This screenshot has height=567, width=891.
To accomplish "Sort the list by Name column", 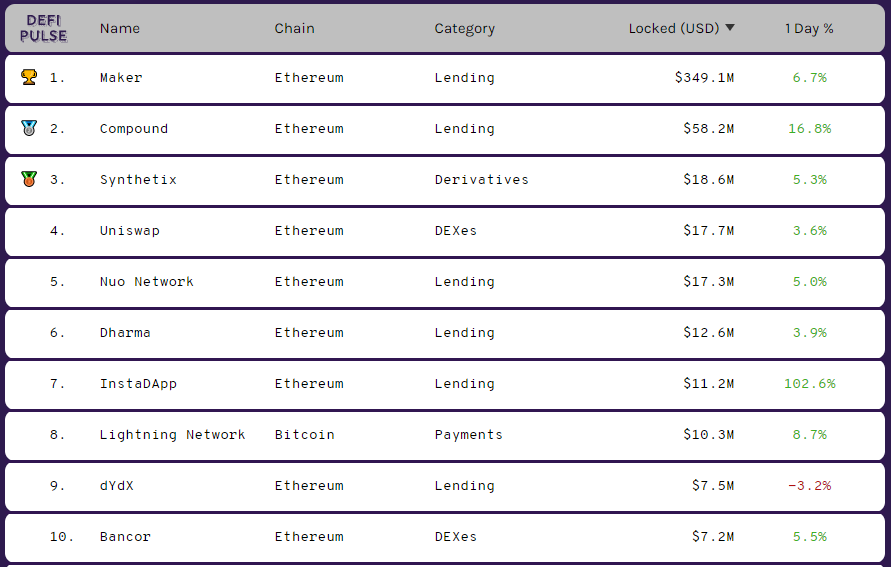I will (120, 28).
